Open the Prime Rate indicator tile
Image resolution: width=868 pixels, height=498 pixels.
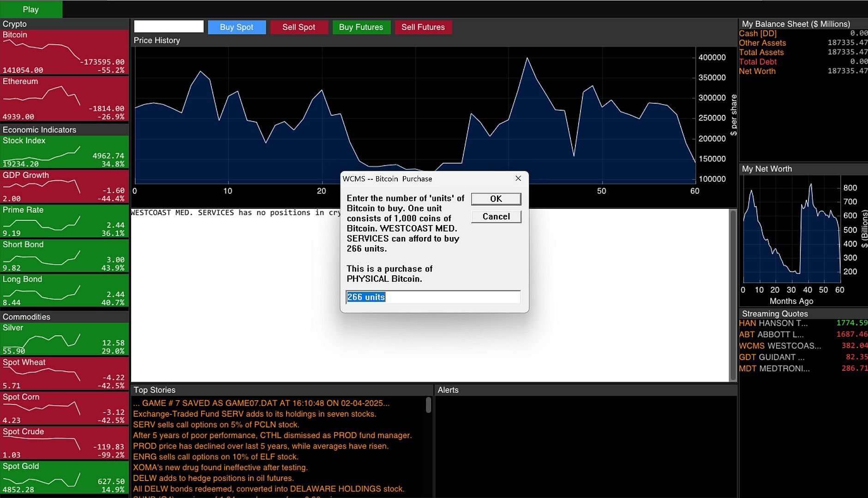click(65, 221)
